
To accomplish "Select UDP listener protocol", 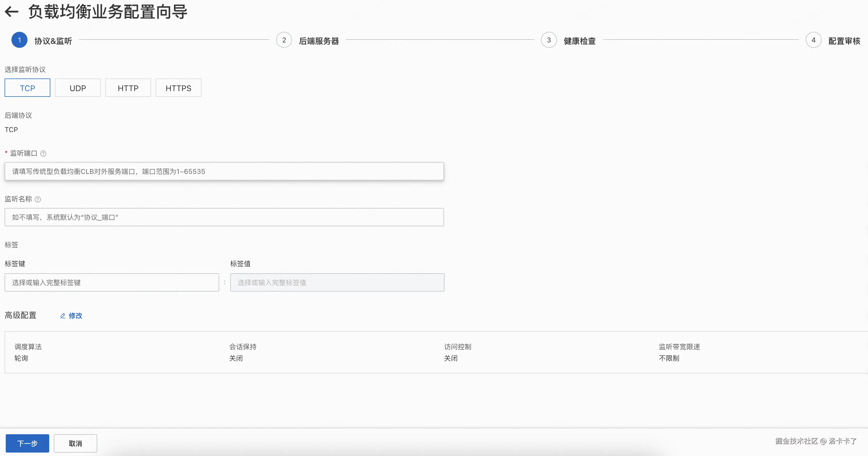I will (78, 88).
